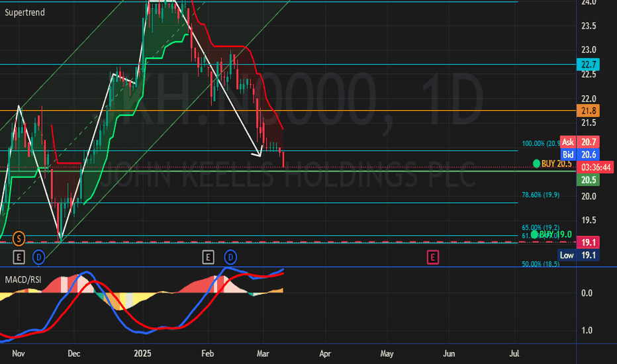Select the 50.00% (18.5) Fibonacci label
Image resolution: width=617 pixels, height=364 pixels.
(x=541, y=263)
